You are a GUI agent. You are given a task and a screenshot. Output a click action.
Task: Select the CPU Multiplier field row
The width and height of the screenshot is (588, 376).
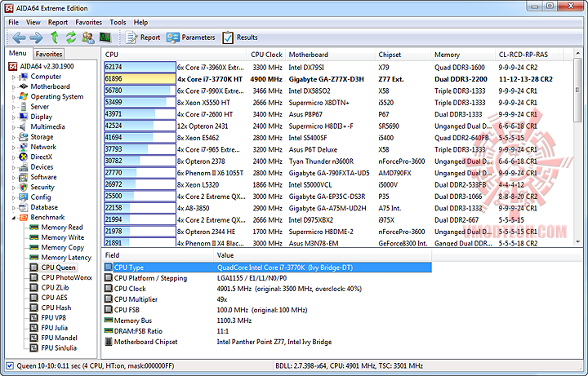(x=268, y=299)
